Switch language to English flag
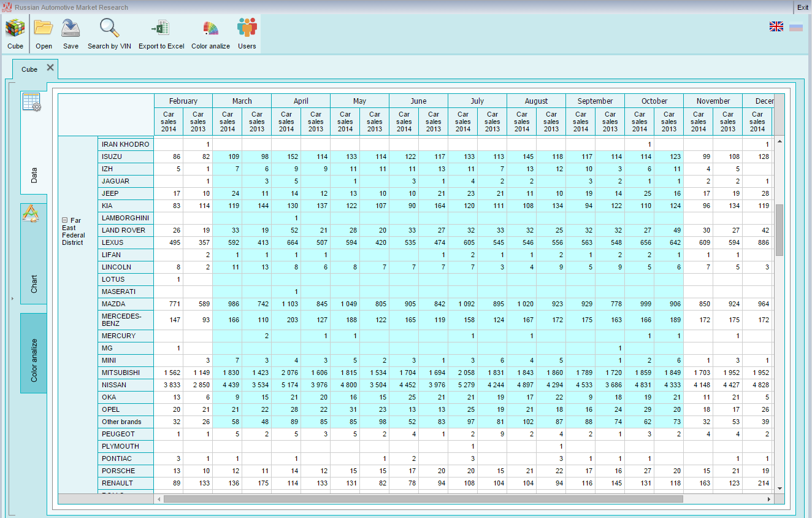This screenshot has height=518, width=812. [x=776, y=26]
